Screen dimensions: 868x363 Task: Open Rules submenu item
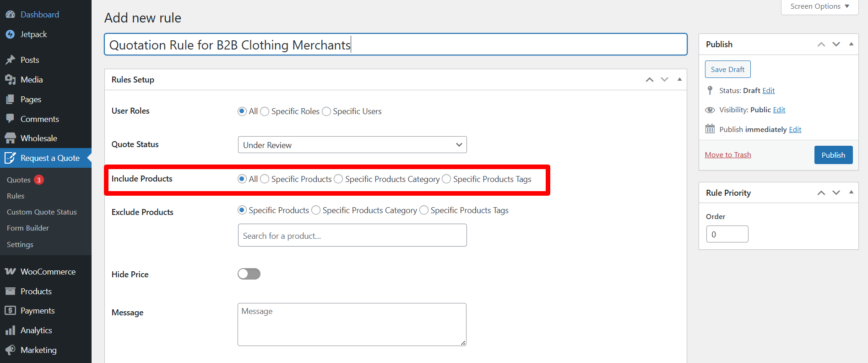tap(16, 196)
